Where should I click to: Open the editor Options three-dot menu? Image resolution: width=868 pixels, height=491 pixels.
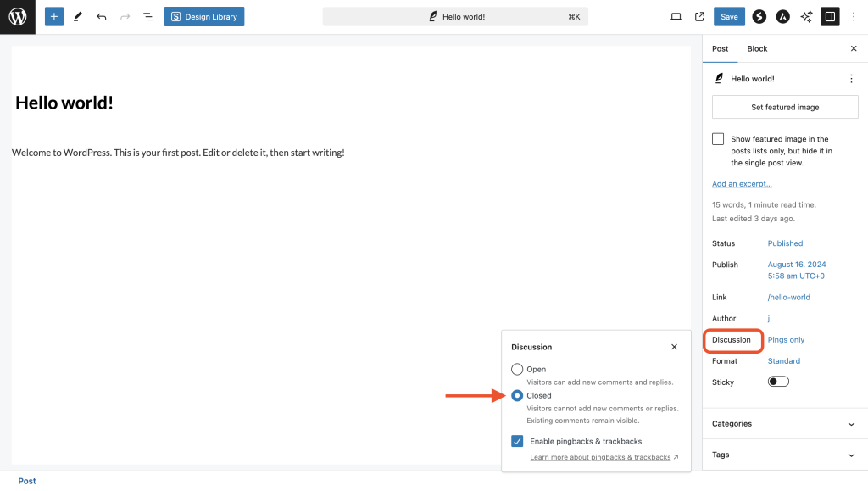(854, 17)
